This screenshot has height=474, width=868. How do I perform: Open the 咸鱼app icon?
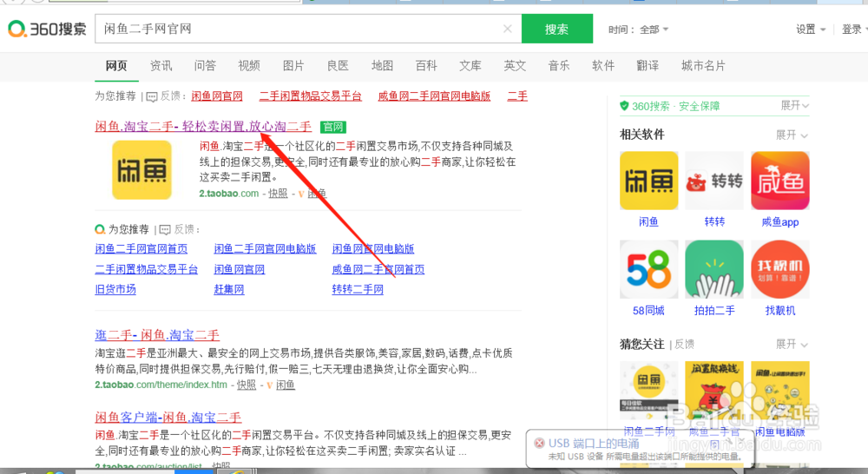(780, 181)
